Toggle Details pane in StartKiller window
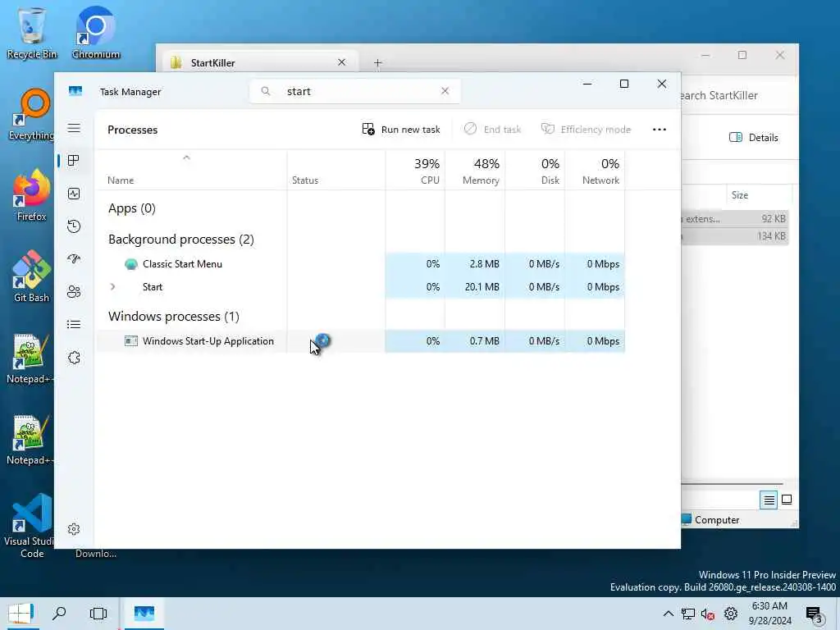The width and height of the screenshot is (840, 630). [x=754, y=138]
